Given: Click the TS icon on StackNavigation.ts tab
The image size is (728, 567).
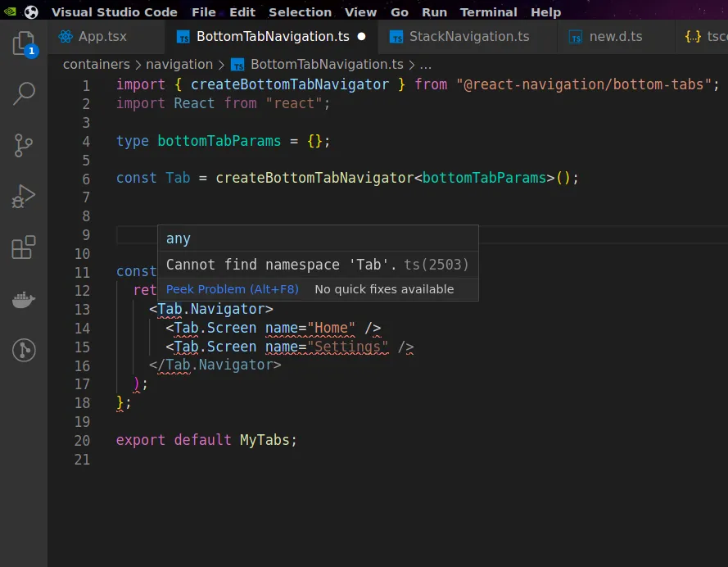Looking at the screenshot, I should tap(396, 37).
